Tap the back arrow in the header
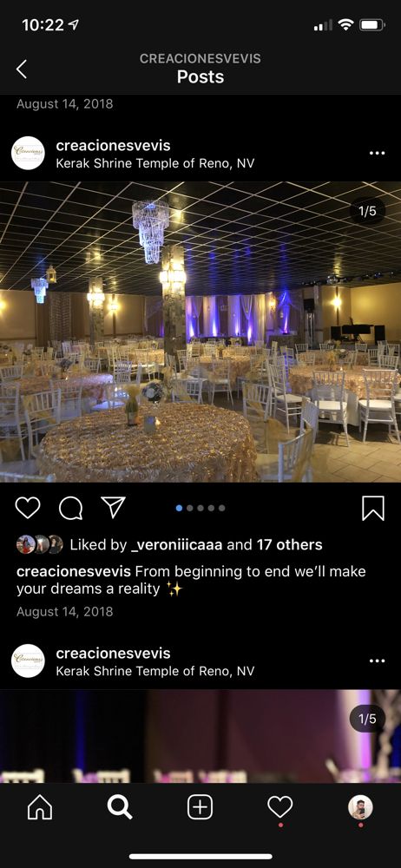The height and width of the screenshot is (868, 401). click(22, 69)
